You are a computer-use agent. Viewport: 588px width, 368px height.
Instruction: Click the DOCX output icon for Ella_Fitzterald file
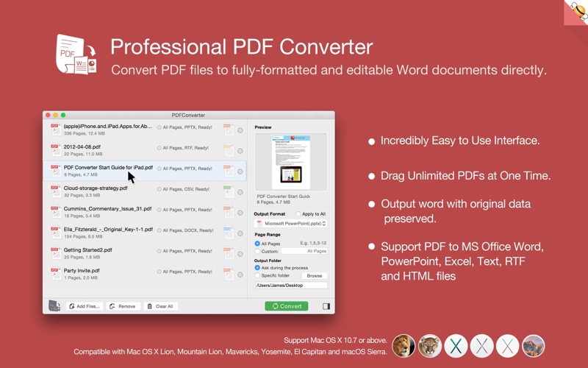[229, 233]
